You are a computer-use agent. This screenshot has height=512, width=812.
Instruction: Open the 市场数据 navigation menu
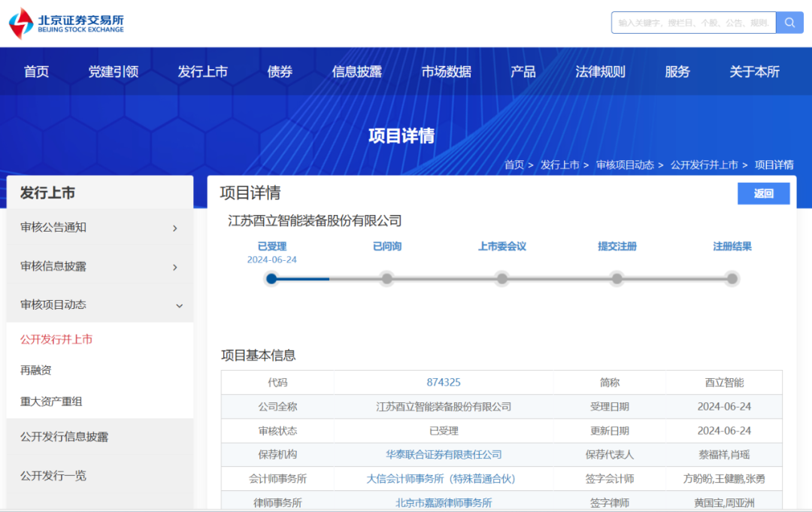[447, 71]
